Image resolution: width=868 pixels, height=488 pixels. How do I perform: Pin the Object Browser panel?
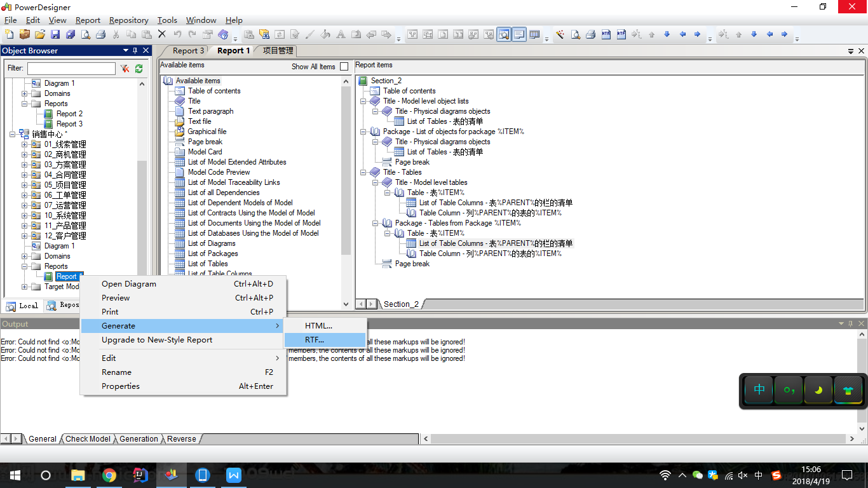(135, 51)
